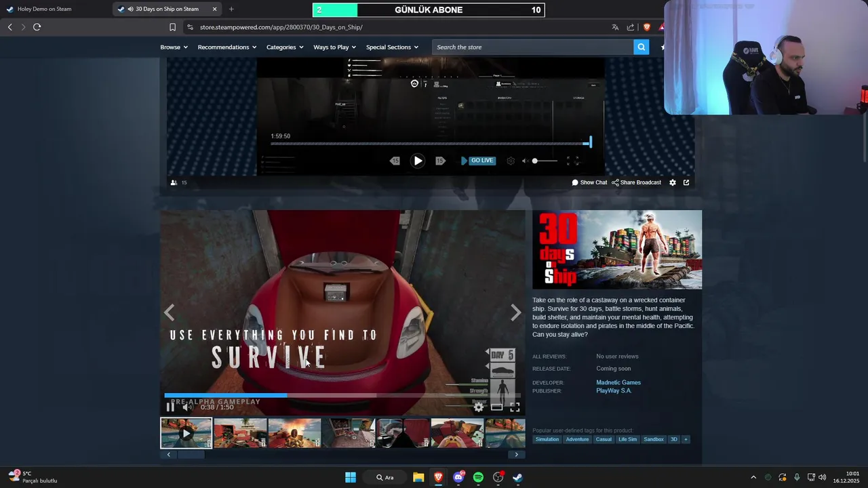
Task: Select the explosion screenshot thumbnail
Action: click(x=294, y=433)
